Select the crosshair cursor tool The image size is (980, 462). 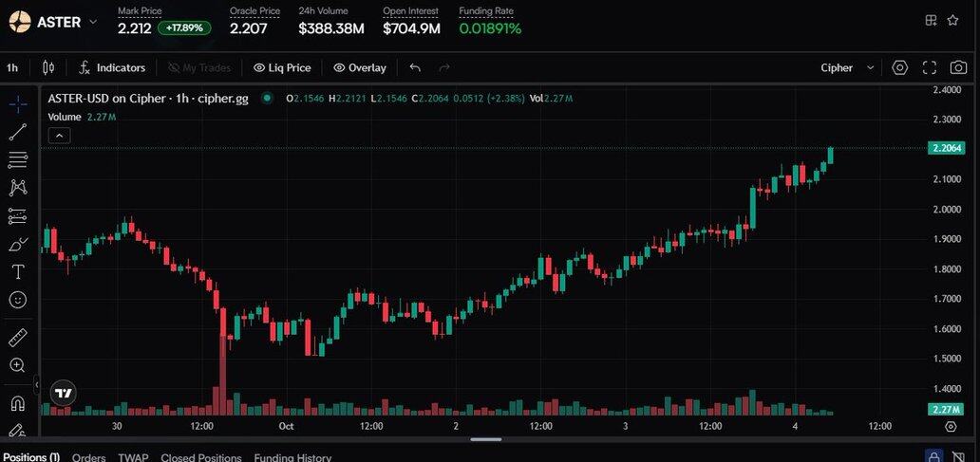[x=17, y=104]
